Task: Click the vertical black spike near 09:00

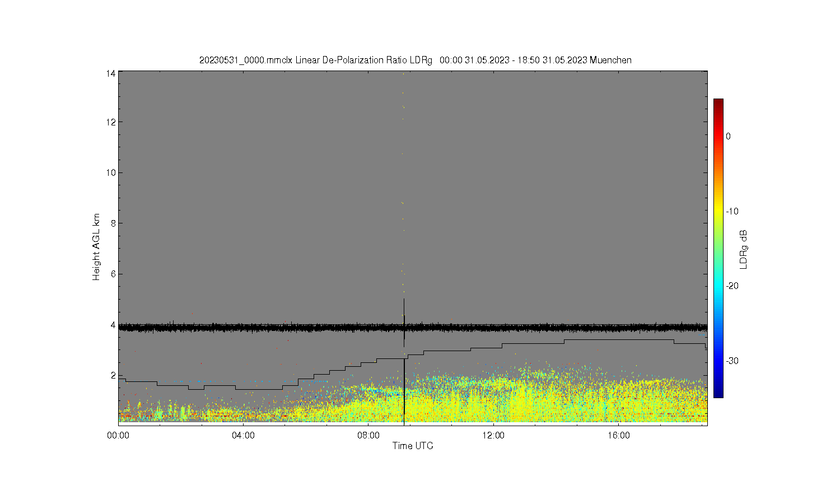Action: [404, 361]
